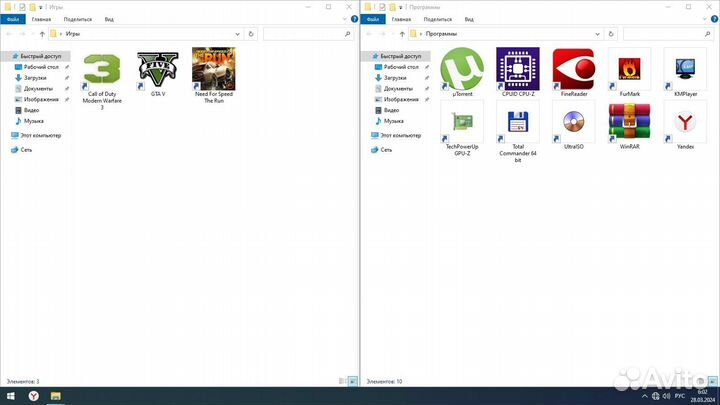
Task: Switch Игры window to large icons view
Action: pos(353,381)
